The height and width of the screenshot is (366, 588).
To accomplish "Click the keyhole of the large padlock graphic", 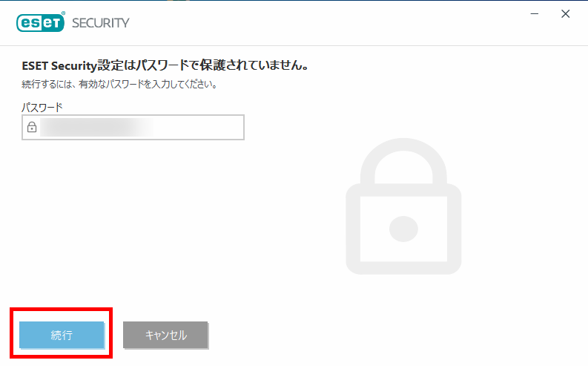I will click(x=403, y=229).
